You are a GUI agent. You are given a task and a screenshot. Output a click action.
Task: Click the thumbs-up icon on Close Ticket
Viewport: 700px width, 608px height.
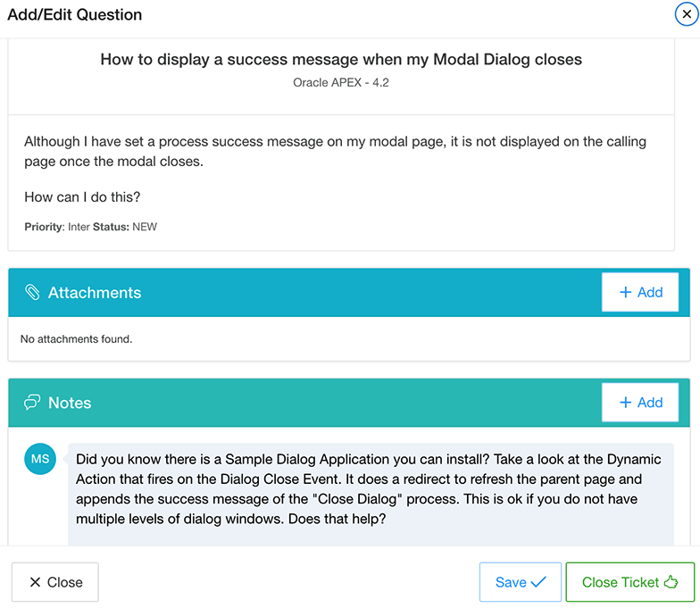pyautogui.click(x=671, y=582)
